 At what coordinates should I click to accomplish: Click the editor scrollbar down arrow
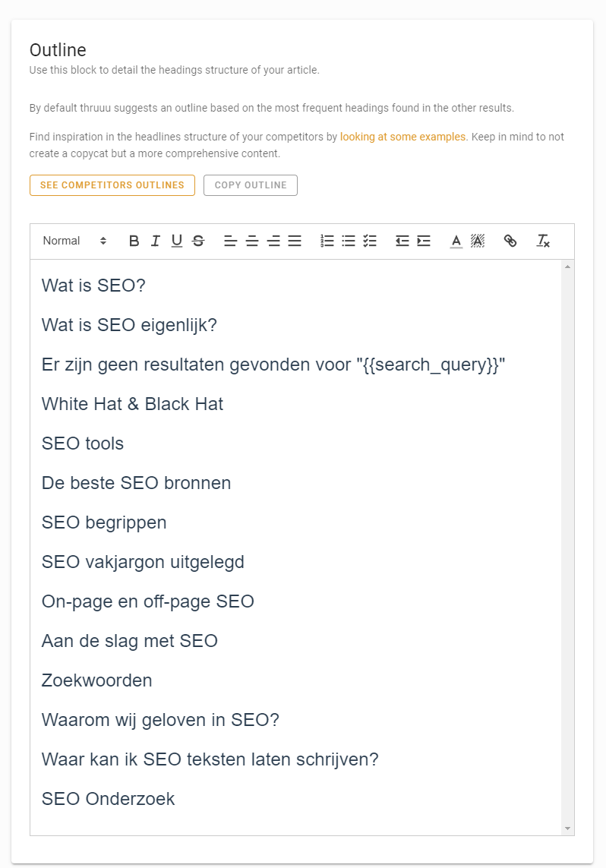click(x=567, y=829)
